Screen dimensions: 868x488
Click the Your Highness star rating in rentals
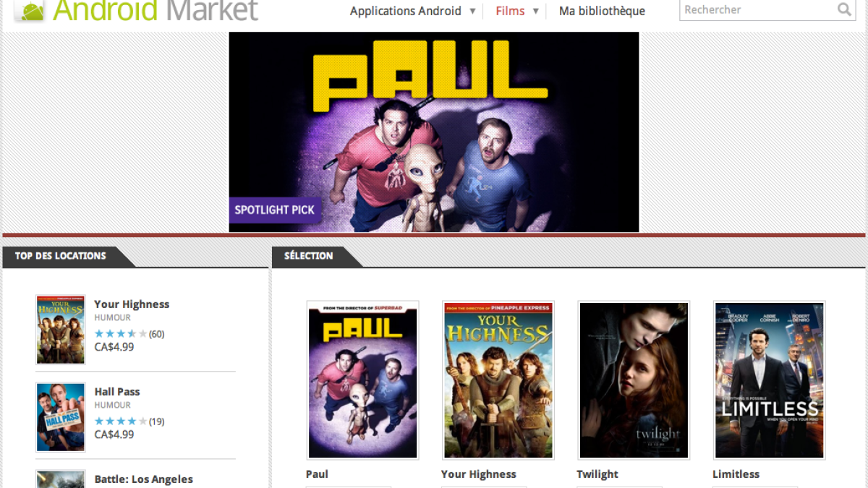(121, 334)
